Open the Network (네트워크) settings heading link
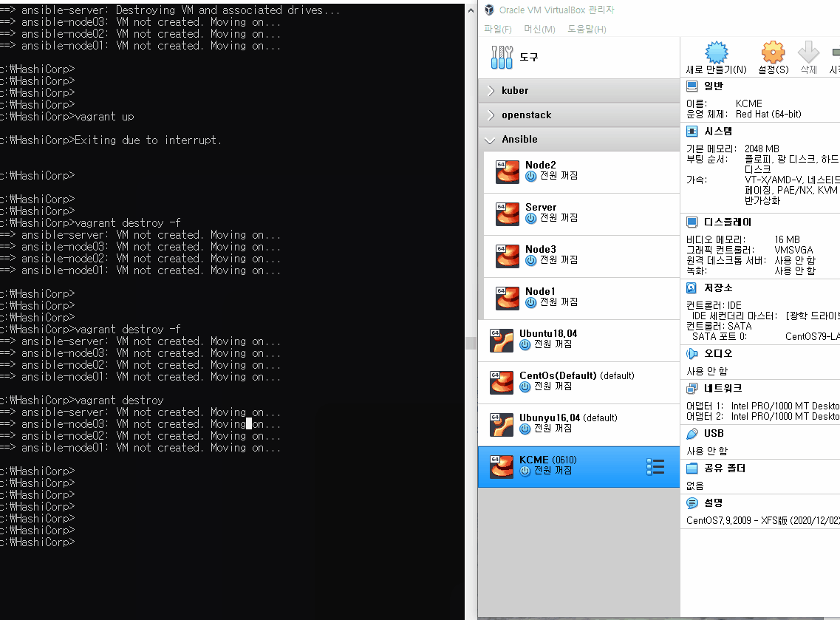This screenshot has height=620, width=840. [x=723, y=388]
